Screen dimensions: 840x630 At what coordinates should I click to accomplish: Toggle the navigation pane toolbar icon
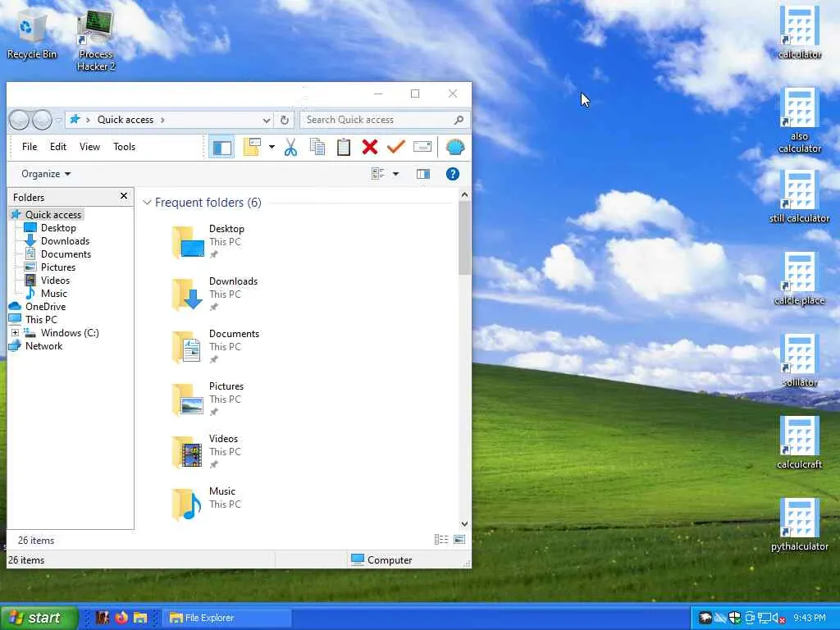tap(221, 148)
